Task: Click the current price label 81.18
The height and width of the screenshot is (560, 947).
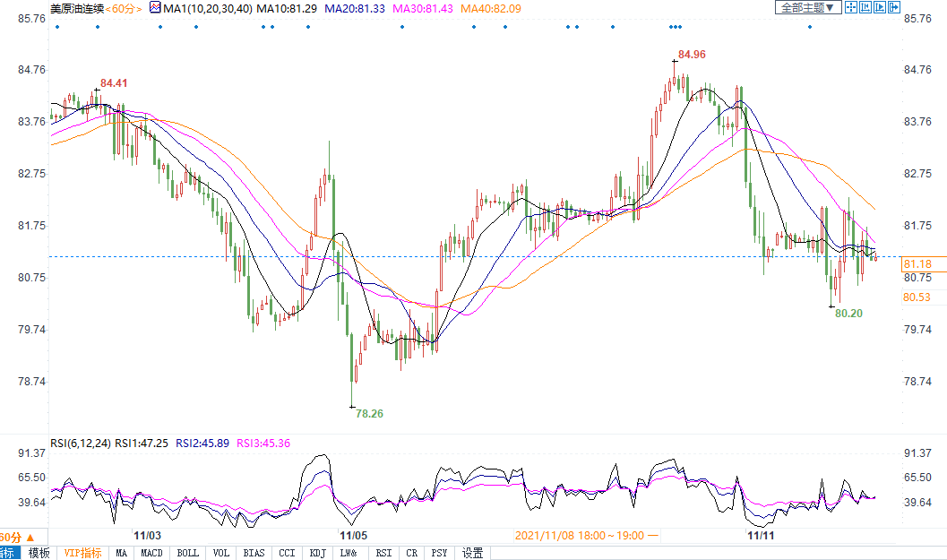Action: point(917,264)
